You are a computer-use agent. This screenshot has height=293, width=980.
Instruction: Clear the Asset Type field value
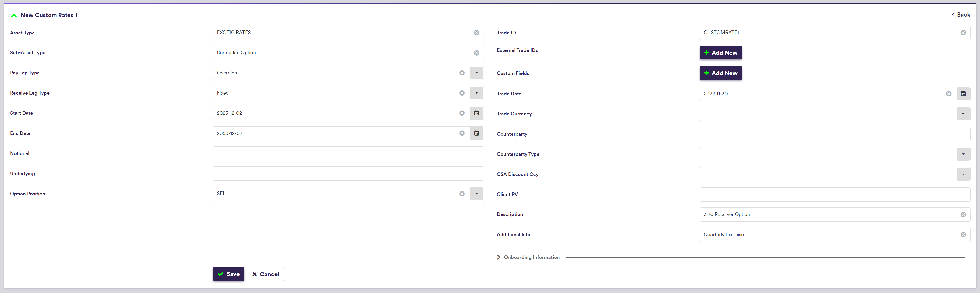[x=476, y=33]
